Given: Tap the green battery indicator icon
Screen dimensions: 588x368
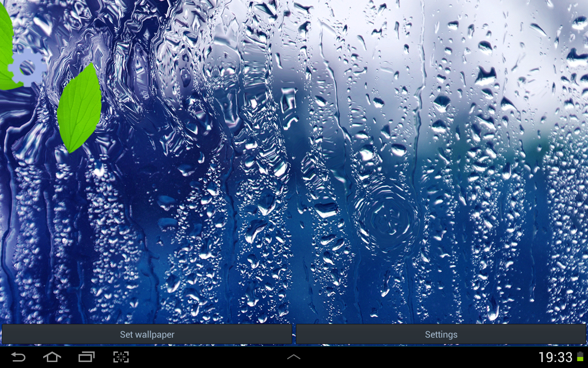Looking at the screenshot, I should [x=580, y=357].
